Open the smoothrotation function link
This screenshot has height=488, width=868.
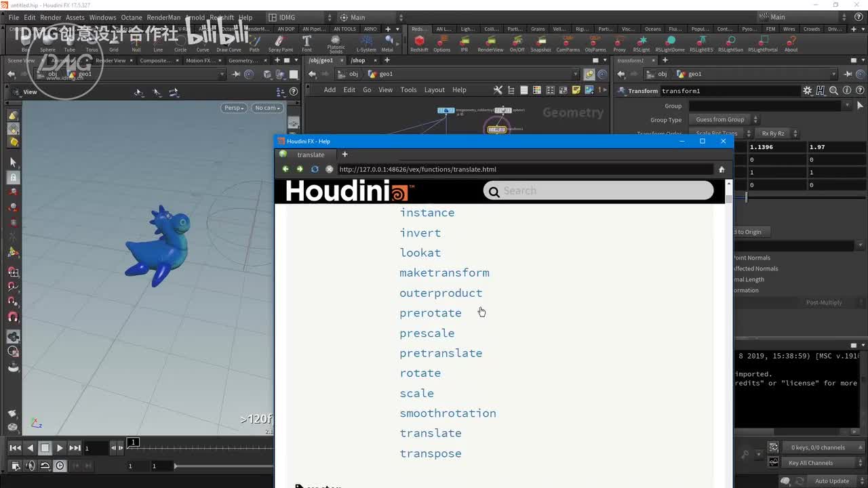tap(448, 413)
